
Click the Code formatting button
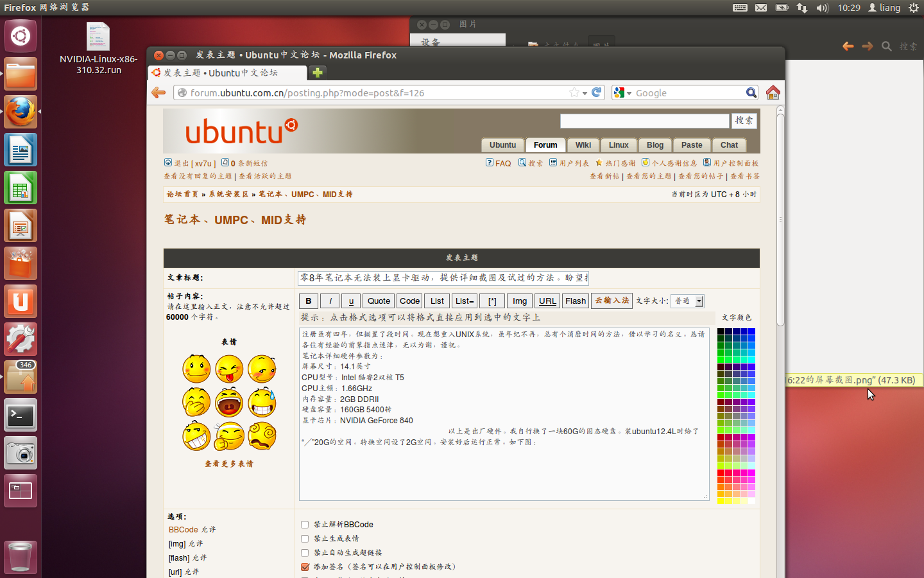click(x=409, y=301)
